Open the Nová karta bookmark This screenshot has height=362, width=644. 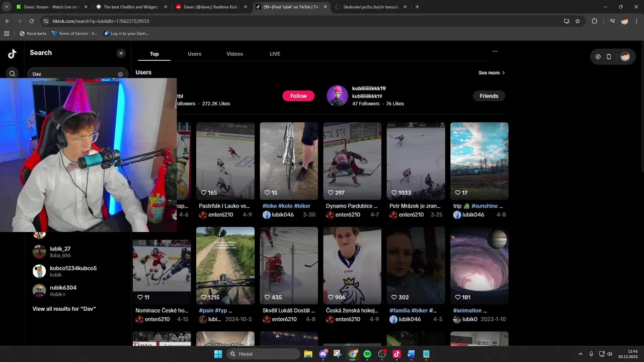pyautogui.click(x=33, y=34)
